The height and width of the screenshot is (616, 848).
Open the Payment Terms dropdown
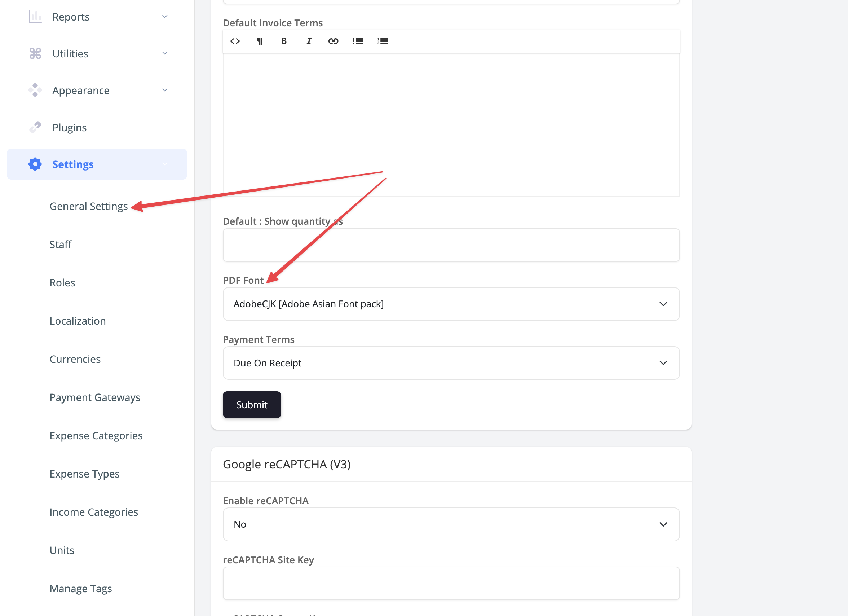pos(451,363)
